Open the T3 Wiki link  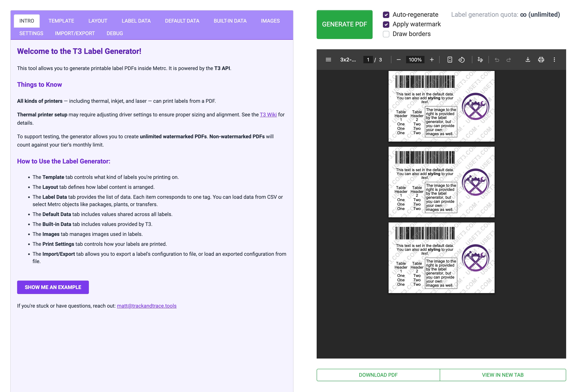click(268, 115)
